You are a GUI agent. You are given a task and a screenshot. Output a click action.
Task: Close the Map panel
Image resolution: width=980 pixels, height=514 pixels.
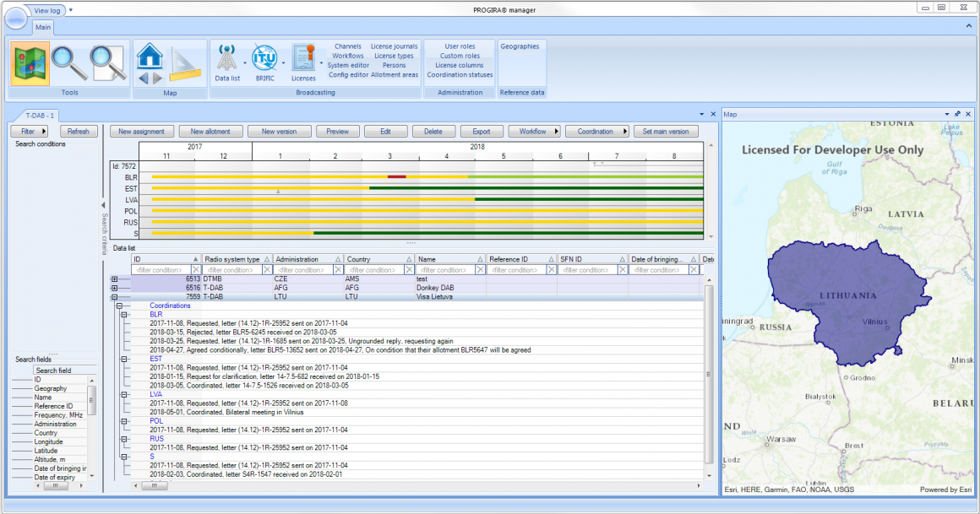click(x=968, y=114)
